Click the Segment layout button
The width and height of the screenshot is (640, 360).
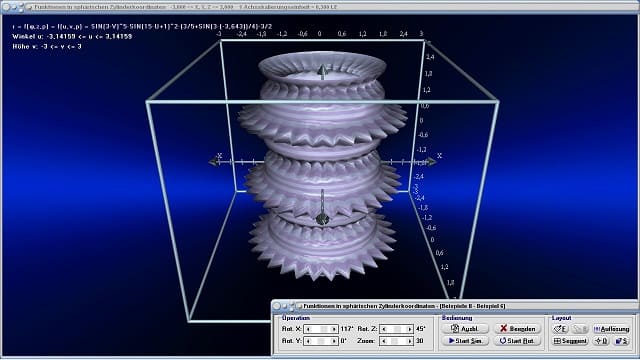pyautogui.click(x=570, y=341)
